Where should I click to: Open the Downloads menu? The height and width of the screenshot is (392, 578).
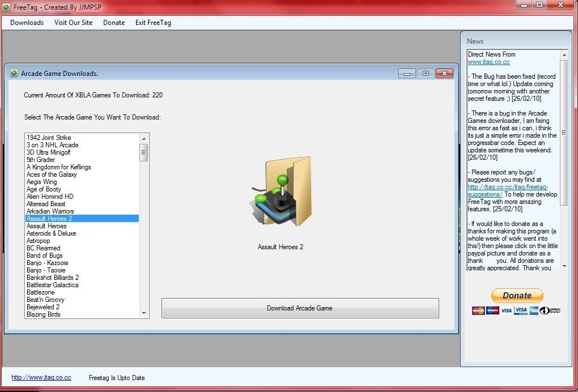[27, 23]
